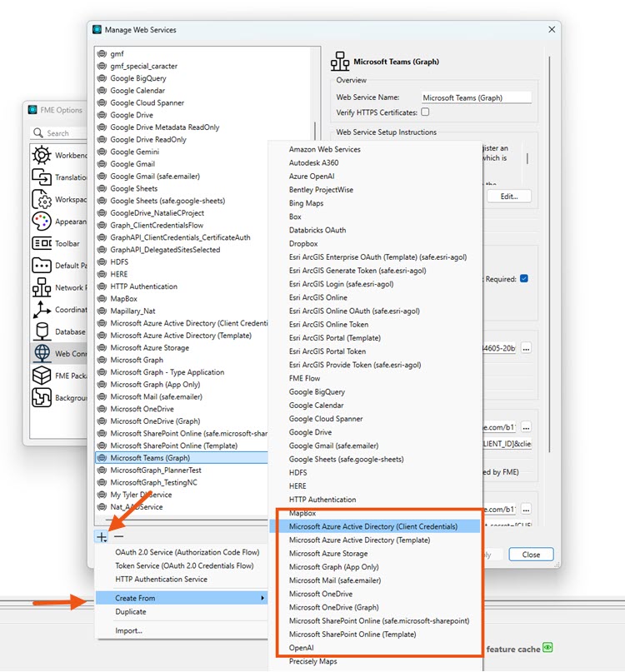Open Coordinate Systems axes icon
625x672 pixels.
coord(42,310)
